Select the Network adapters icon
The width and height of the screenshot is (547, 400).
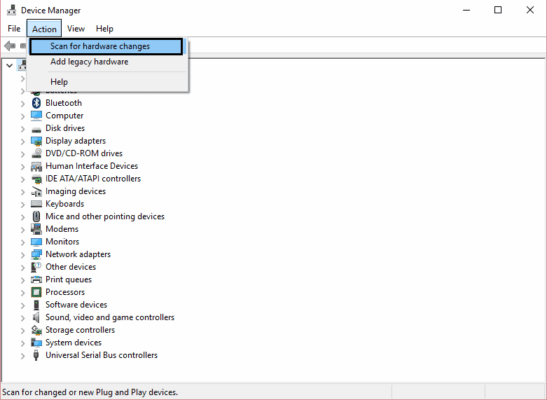(36, 254)
